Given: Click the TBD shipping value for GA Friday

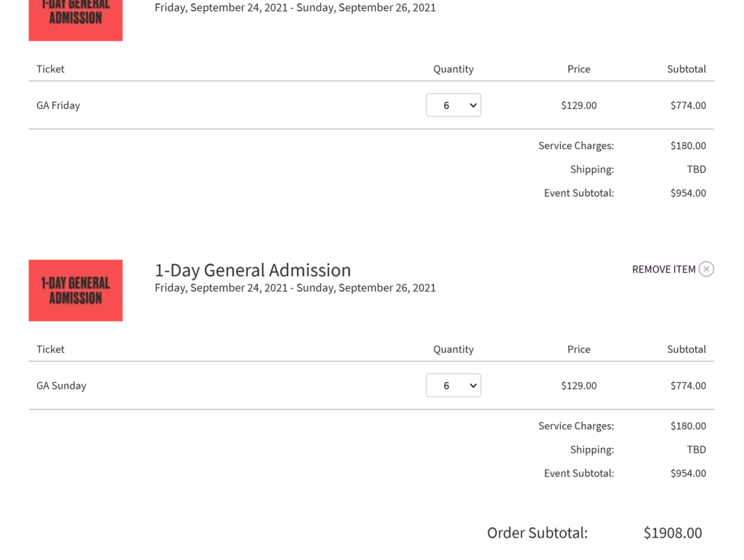Looking at the screenshot, I should coord(696,169).
